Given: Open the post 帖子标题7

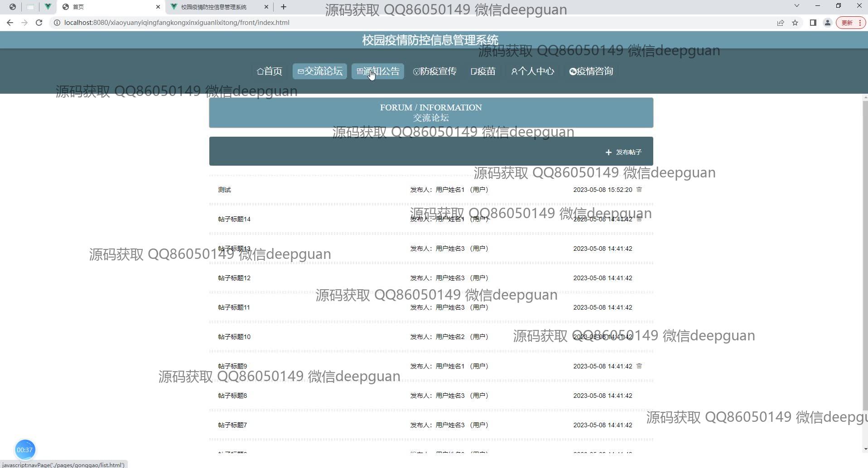Looking at the screenshot, I should pos(232,425).
